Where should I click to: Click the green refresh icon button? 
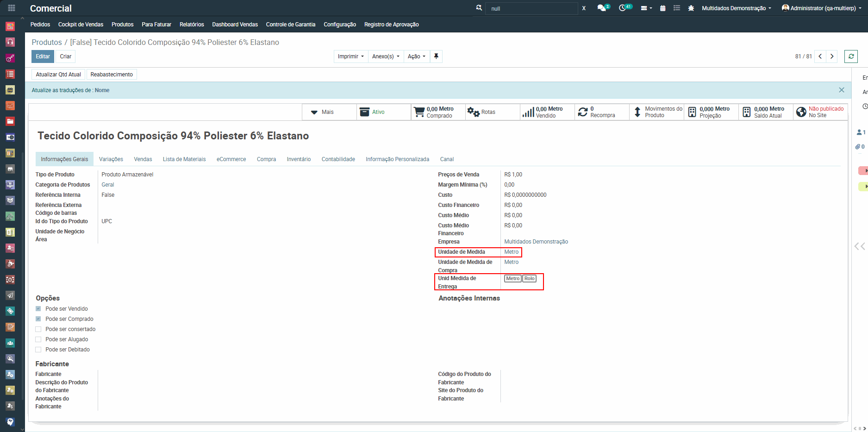pyautogui.click(x=851, y=56)
